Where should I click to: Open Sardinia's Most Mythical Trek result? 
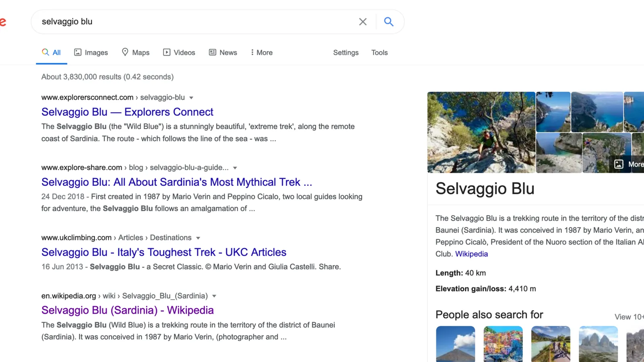point(177,182)
